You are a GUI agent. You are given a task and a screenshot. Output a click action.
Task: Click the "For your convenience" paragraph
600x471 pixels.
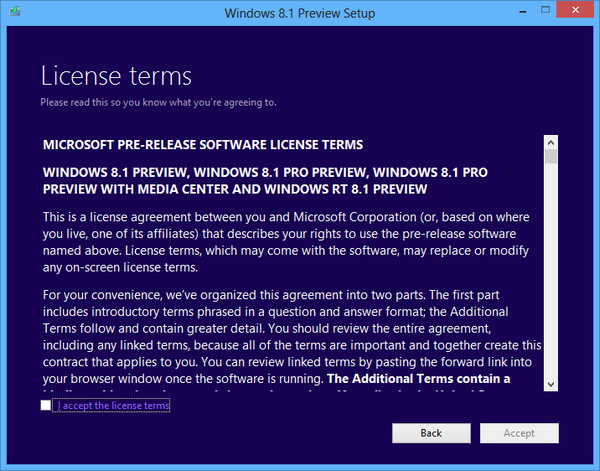point(292,337)
